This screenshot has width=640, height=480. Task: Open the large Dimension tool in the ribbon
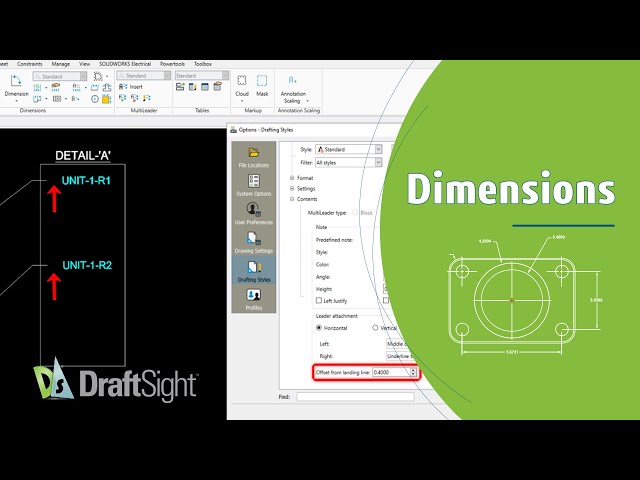16,87
